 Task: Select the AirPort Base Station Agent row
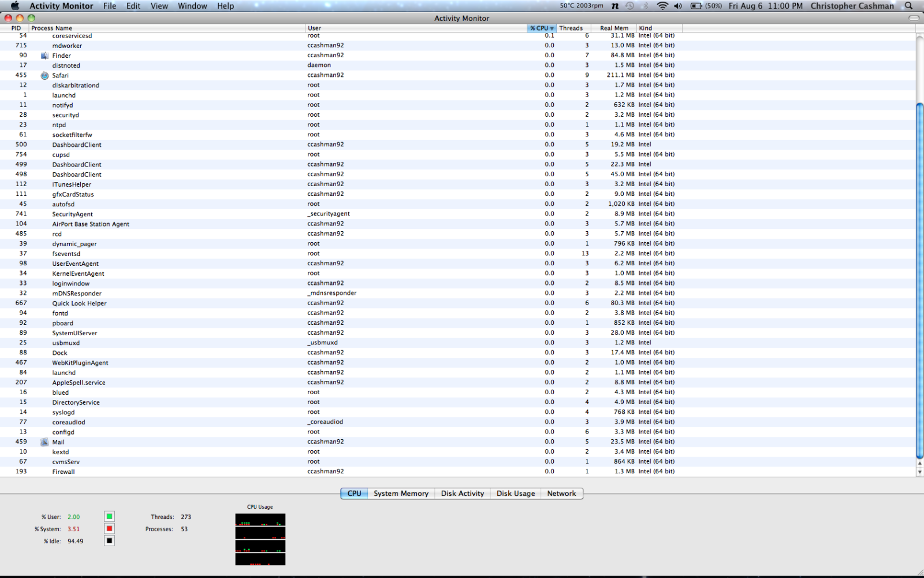click(x=457, y=224)
